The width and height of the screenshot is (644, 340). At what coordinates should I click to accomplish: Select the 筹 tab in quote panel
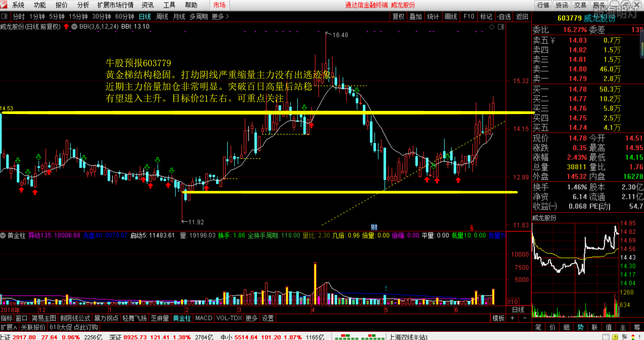tap(637, 327)
